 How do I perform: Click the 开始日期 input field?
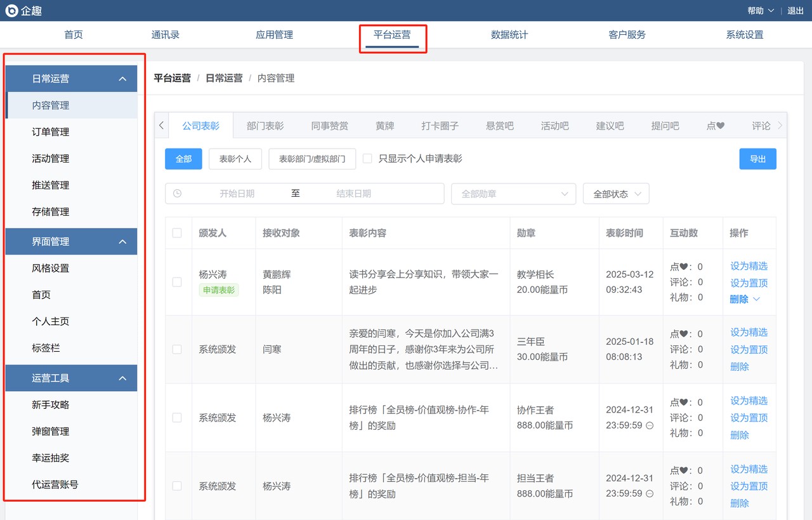point(237,194)
